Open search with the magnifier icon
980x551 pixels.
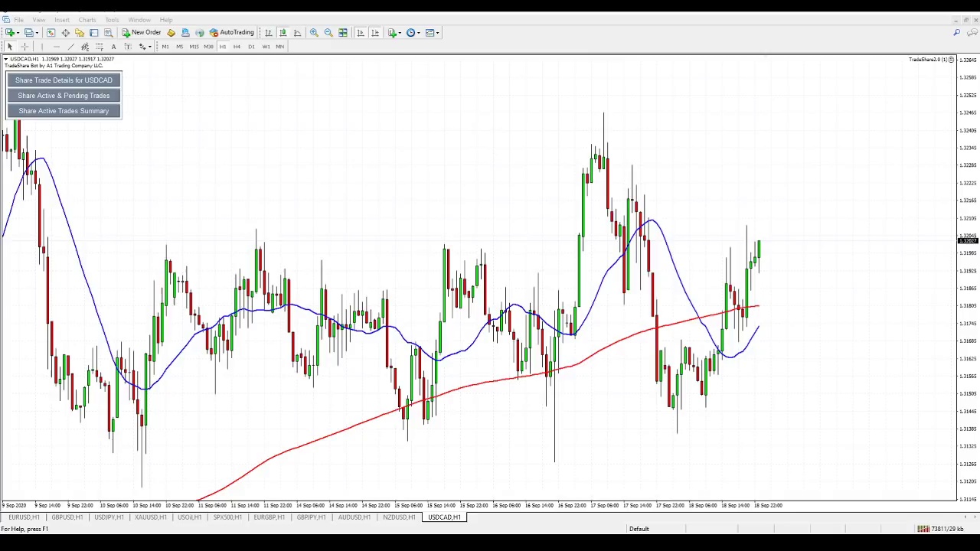click(956, 33)
